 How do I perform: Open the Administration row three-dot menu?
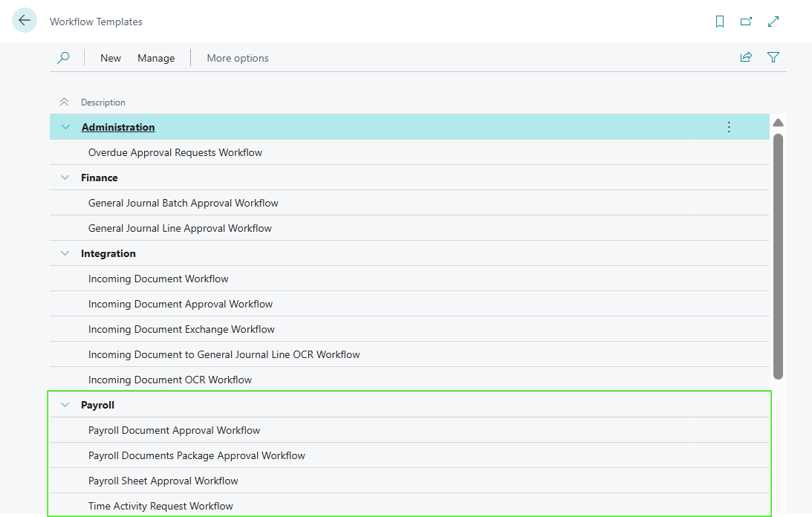[729, 127]
